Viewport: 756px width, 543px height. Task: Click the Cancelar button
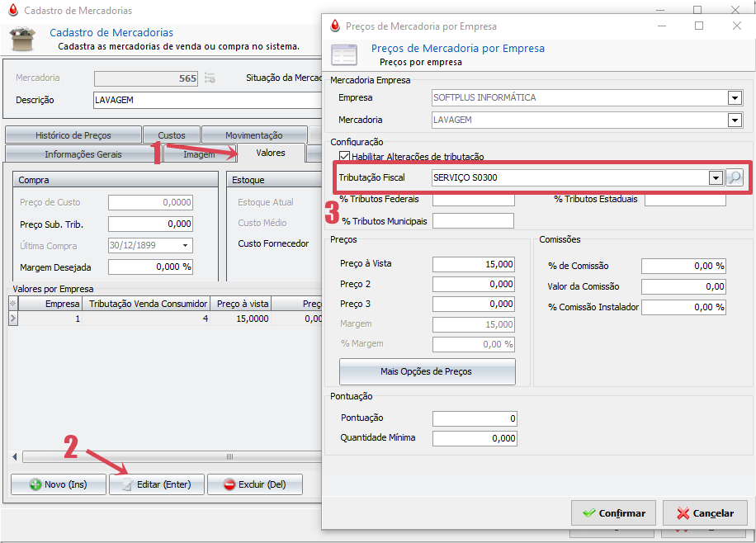705,513
